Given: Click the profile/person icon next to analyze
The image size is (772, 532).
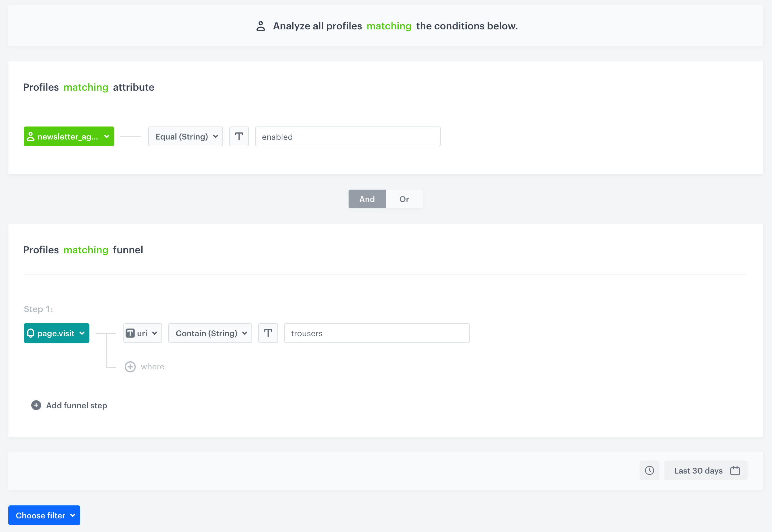Looking at the screenshot, I should click(x=260, y=26).
